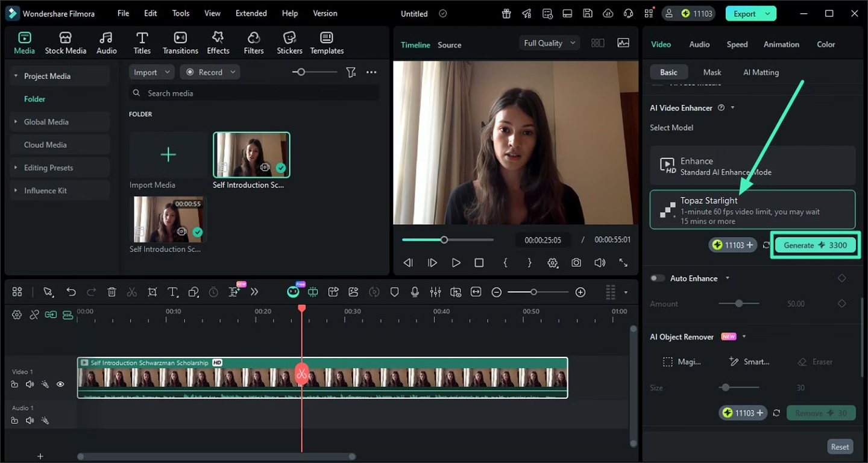Open the Tools menu
Viewport: 868px width, 463px height.
(x=180, y=13)
